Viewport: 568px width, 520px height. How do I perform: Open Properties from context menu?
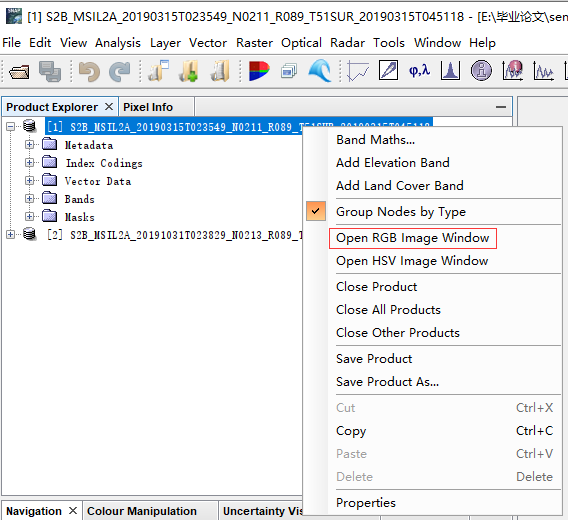click(366, 503)
